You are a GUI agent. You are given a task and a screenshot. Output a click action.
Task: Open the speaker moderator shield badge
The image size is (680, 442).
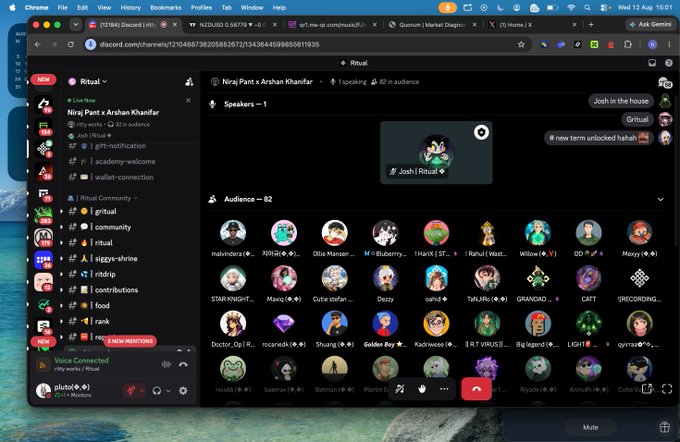(x=481, y=132)
